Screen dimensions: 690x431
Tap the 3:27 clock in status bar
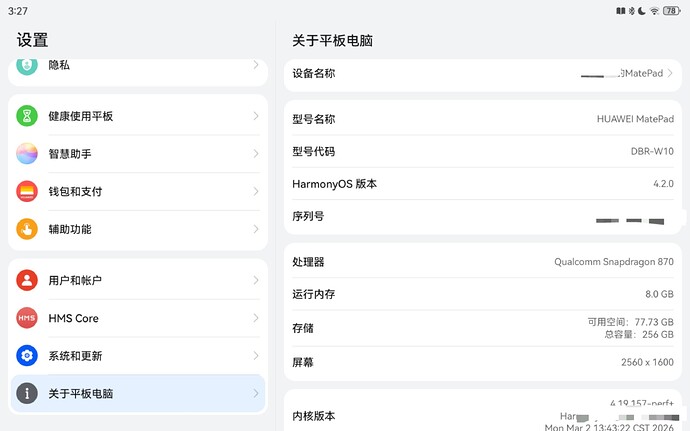(18, 11)
